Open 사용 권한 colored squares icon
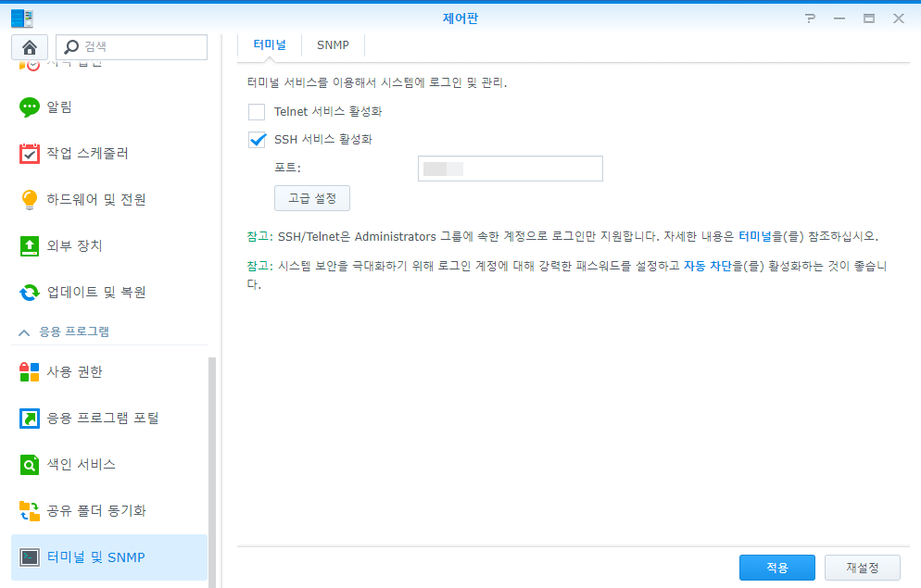Screen dimensions: 921x588 (x=30, y=372)
